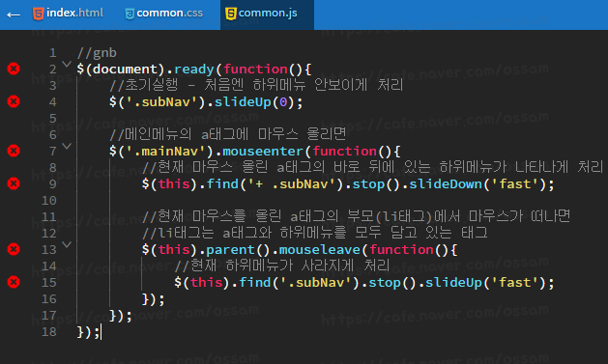
Task: Collapse the mouseleave function fold at line 13
Action: tap(67, 244)
